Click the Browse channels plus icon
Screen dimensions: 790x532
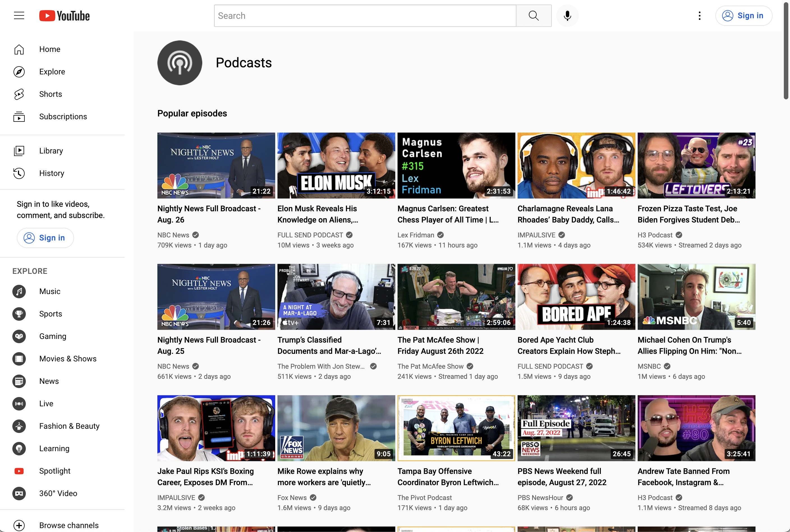19,525
